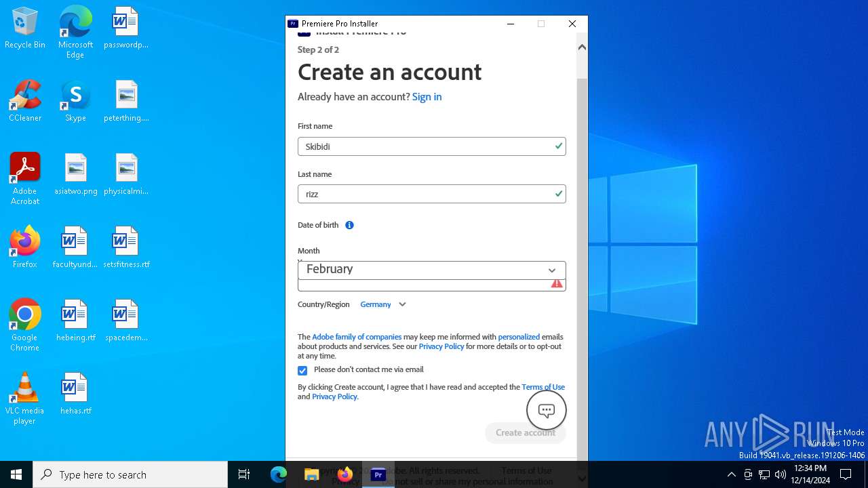The height and width of the screenshot is (488, 868).
Task: Launch Google Chrome desktop shortcut
Action: click(x=25, y=325)
